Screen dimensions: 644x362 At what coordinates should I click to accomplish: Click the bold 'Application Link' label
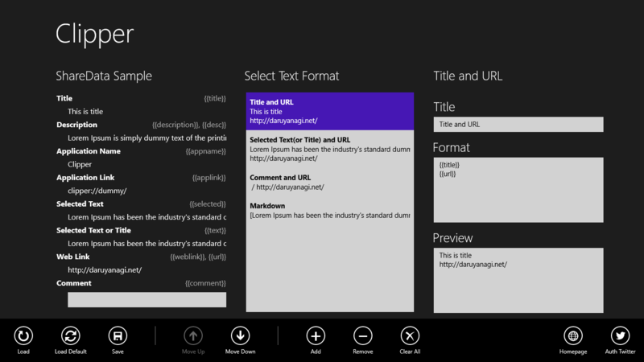click(x=85, y=178)
